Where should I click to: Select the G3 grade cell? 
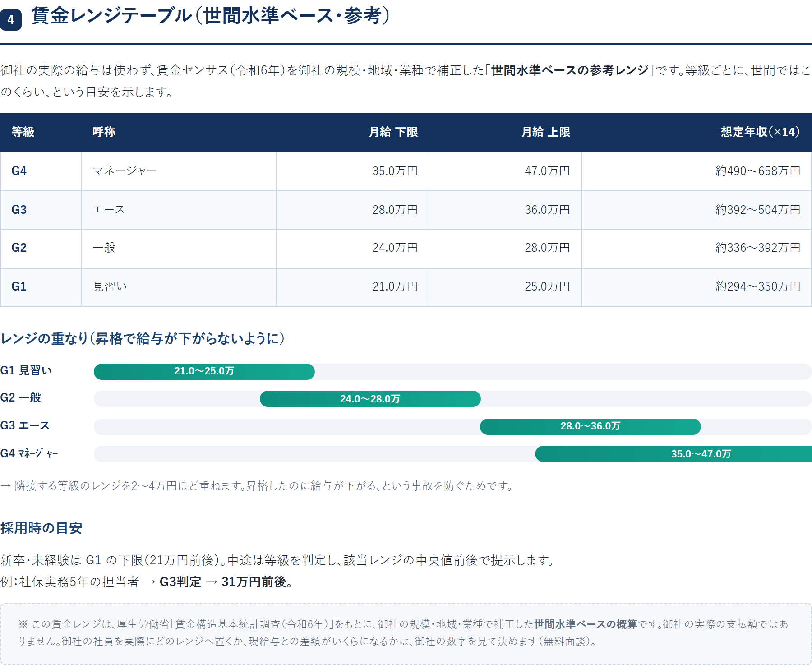point(41,210)
